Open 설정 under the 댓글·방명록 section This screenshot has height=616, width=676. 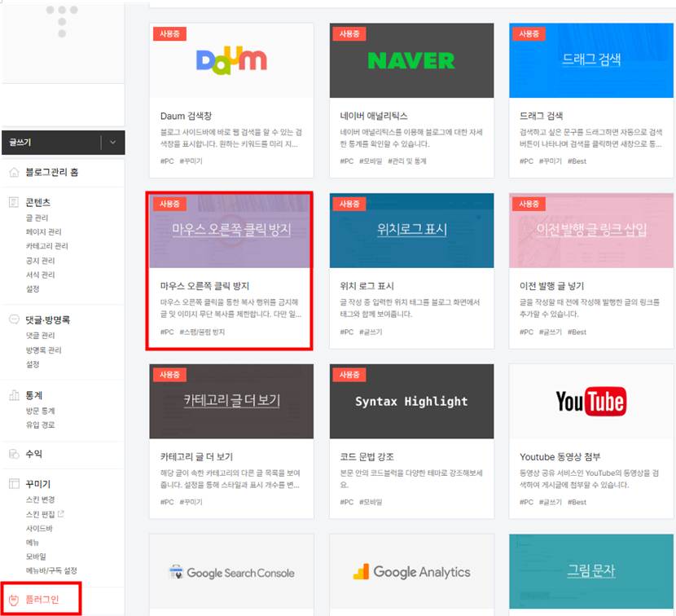(x=33, y=364)
